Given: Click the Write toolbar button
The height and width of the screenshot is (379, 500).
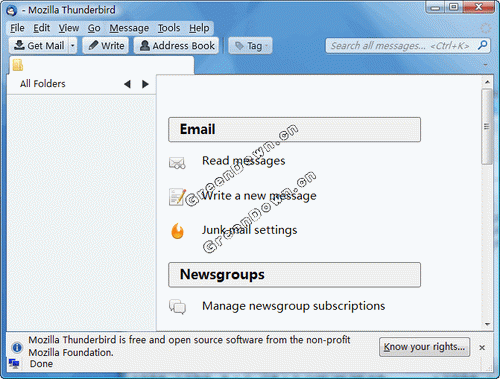Looking at the screenshot, I should pyautogui.click(x=106, y=46).
